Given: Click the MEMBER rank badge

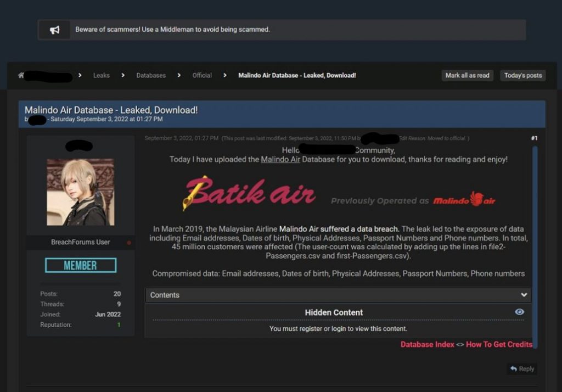Looking at the screenshot, I should click(x=81, y=265).
